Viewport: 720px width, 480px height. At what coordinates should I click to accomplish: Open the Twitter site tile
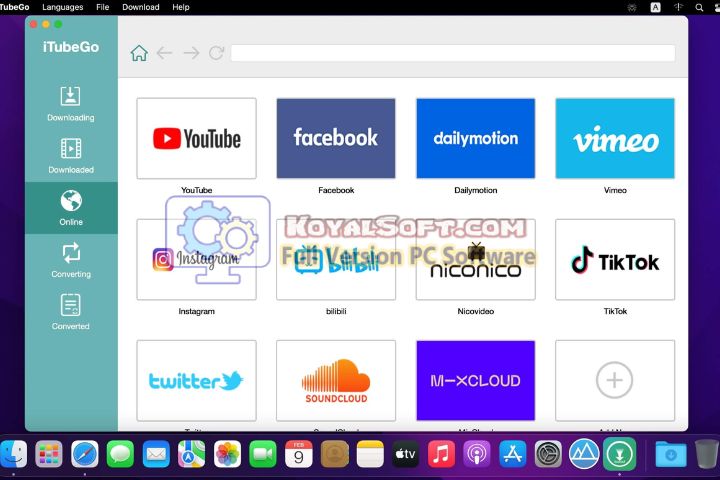pyautogui.click(x=197, y=380)
